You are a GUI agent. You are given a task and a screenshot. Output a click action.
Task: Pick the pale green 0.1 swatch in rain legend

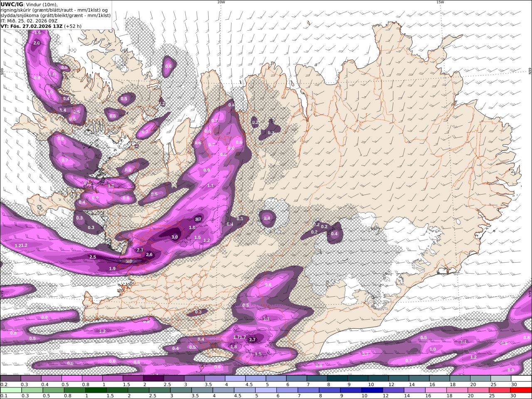point(11,390)
